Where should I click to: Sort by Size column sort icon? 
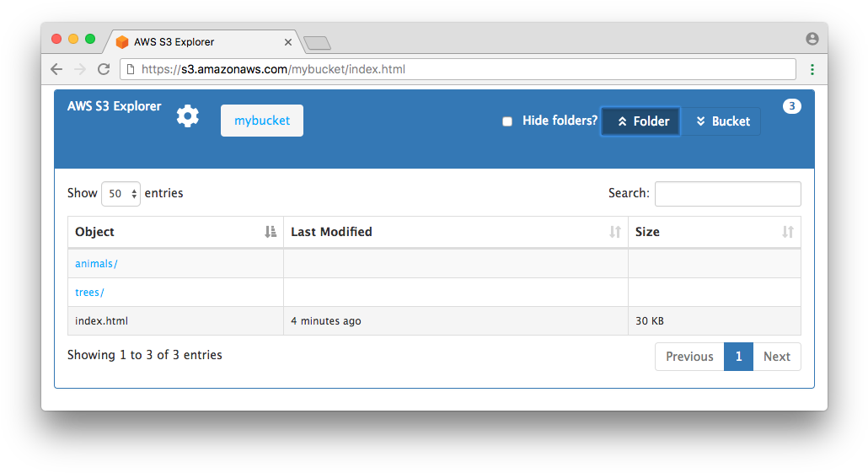point(788,232)
